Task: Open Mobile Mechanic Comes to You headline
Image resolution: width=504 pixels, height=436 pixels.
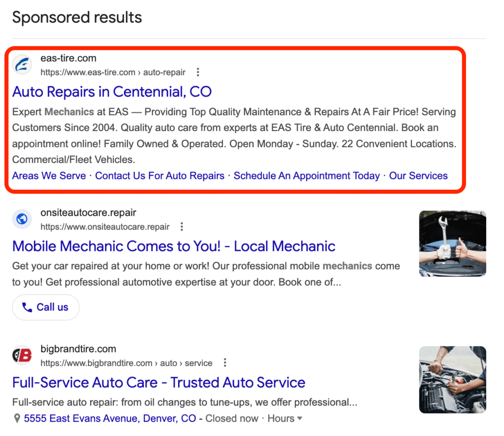Action: coord(174,246)
